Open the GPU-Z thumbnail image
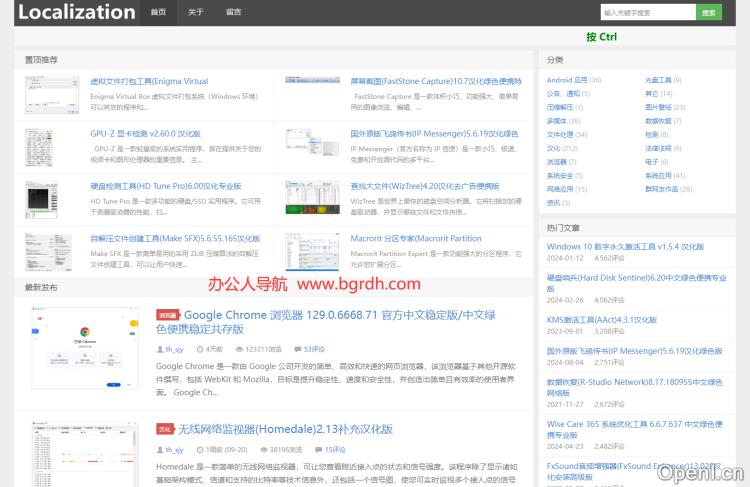The height and width of the screenshot is (487, 750). pyautogui.click(x=39, y=147)
